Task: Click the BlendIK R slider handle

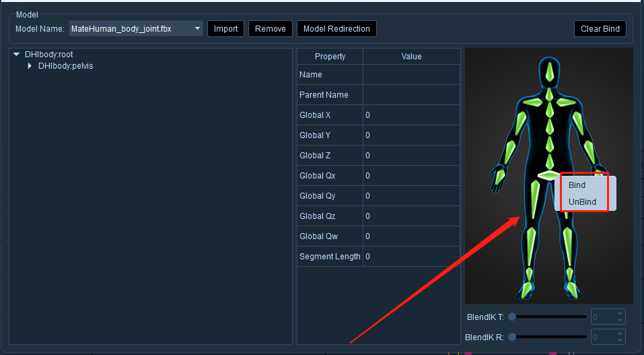Action: tap(511, 337)
